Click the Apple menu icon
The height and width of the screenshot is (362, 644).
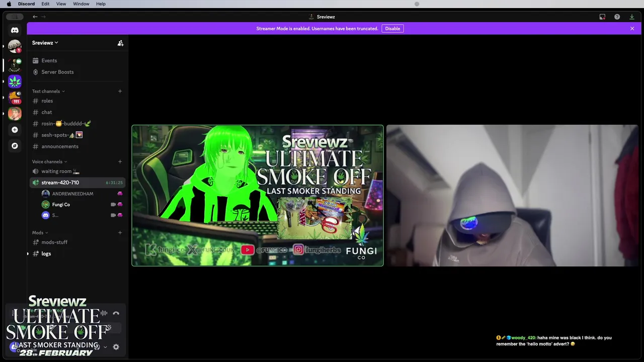pyautogui.click(x=9, y=4)
